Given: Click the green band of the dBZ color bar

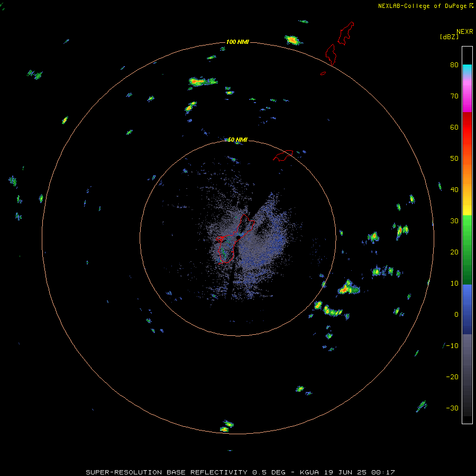Looking at the screenshot, I should click(x=467, y=250).
